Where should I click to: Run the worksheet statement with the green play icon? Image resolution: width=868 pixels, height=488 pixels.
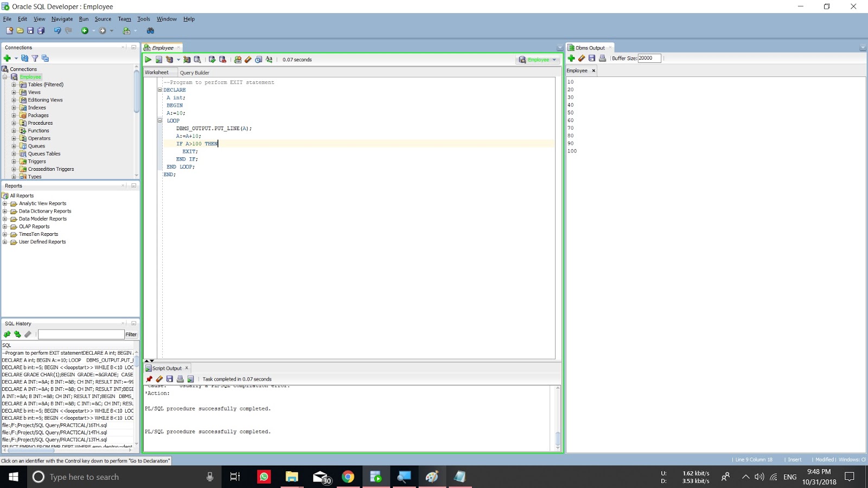pos(148,60)
